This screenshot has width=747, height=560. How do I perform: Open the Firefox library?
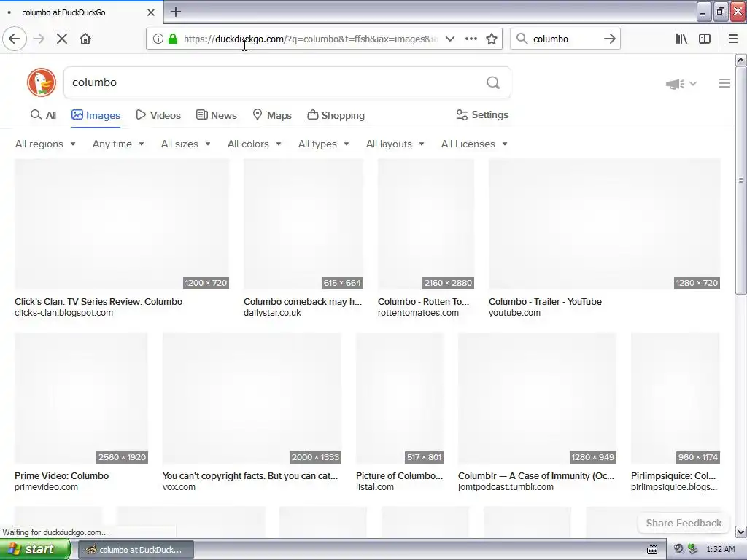point(681,39)
